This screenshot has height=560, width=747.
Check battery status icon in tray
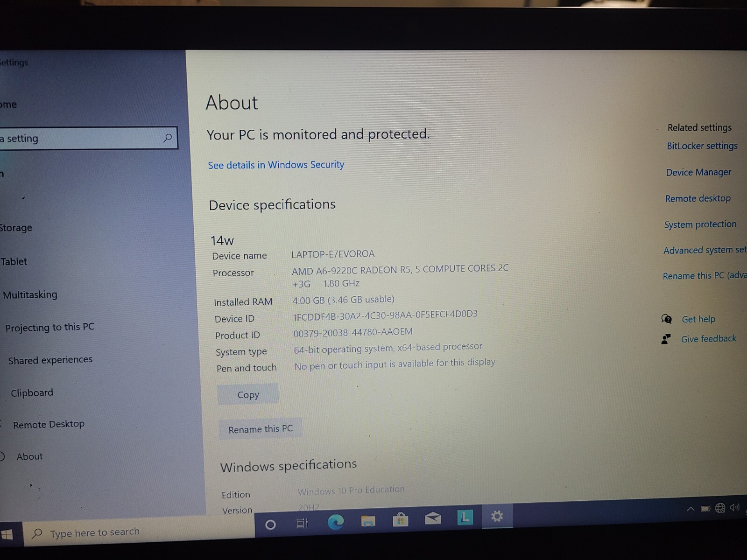pos(705,509)
